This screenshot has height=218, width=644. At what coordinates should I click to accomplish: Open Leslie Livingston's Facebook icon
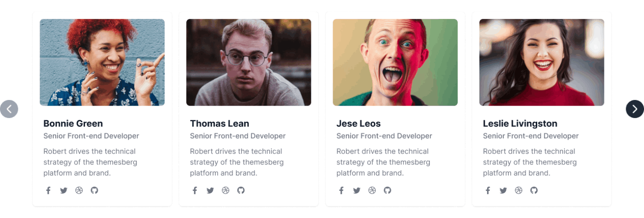coord(488,190)
